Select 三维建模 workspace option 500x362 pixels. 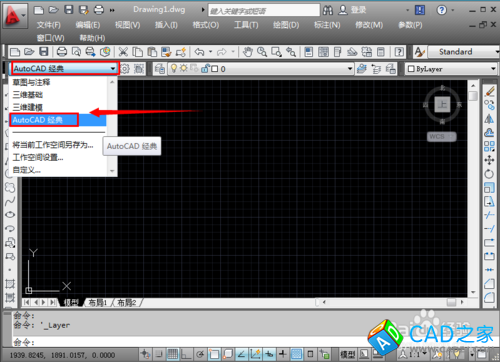(x=28, y=107)
